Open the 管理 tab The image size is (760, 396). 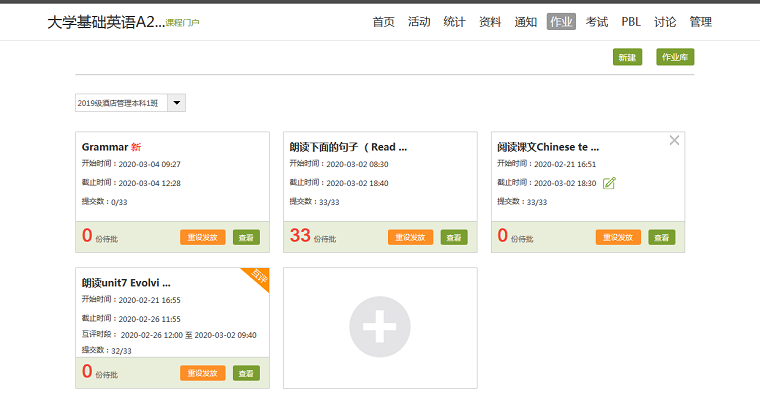700,22
